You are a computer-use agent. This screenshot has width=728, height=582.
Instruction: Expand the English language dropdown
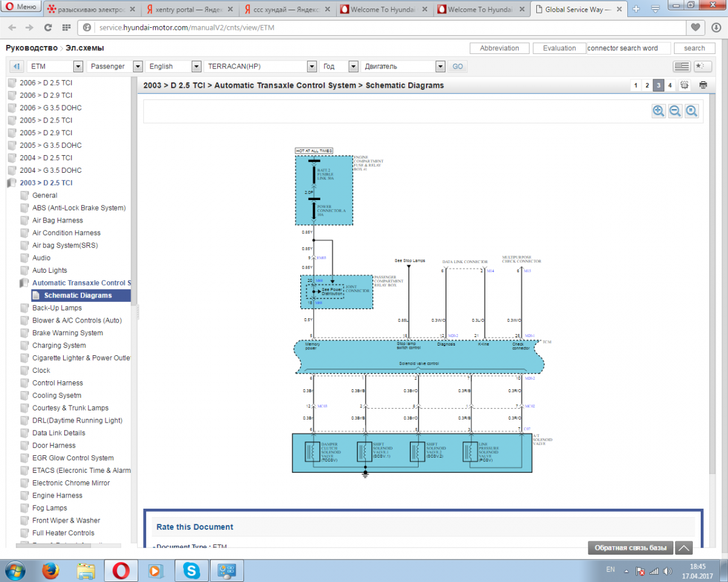(x=196, y=66)
